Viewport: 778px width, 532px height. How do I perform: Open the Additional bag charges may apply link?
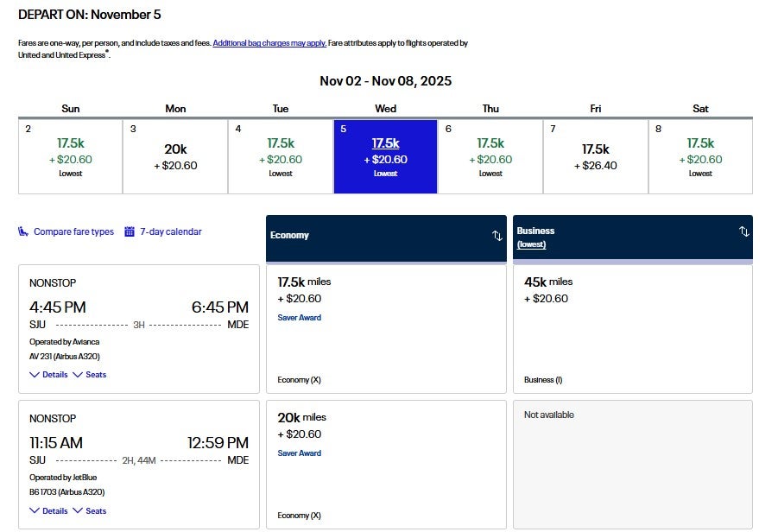tap(269, 43)
